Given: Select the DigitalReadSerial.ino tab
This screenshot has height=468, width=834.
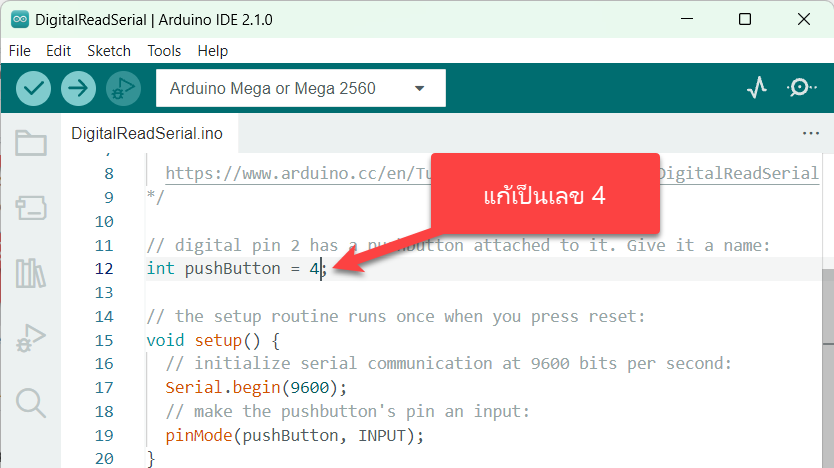Looking at the screenshot, I should tap(147, 133).
